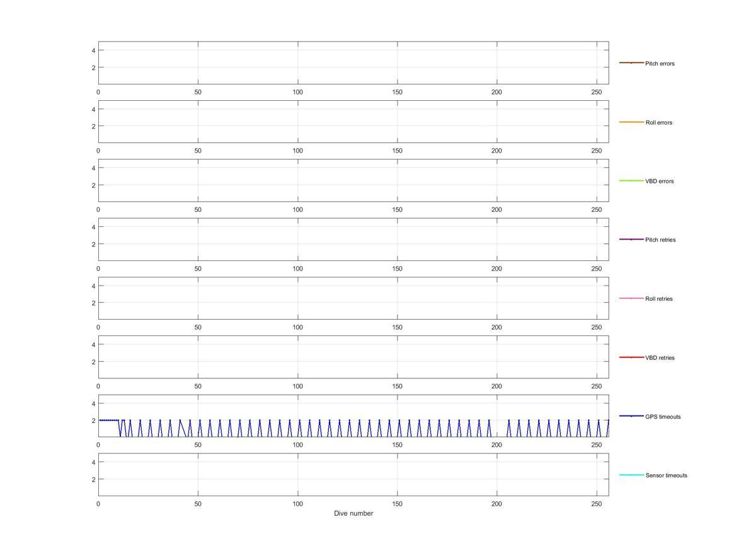The image size is (756, 558).
Task: Click the purple Pitch retries legend line
Action: [631, 240]
